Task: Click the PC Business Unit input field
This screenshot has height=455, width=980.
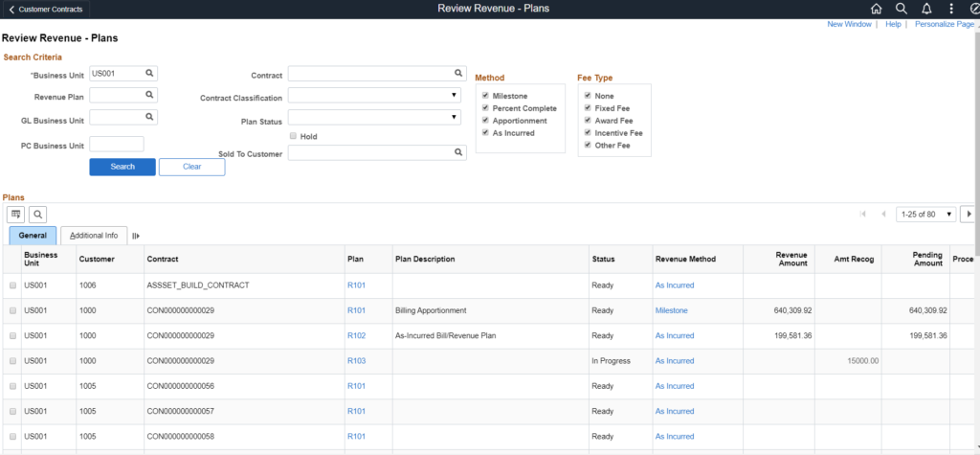Action: coord(116,145)
